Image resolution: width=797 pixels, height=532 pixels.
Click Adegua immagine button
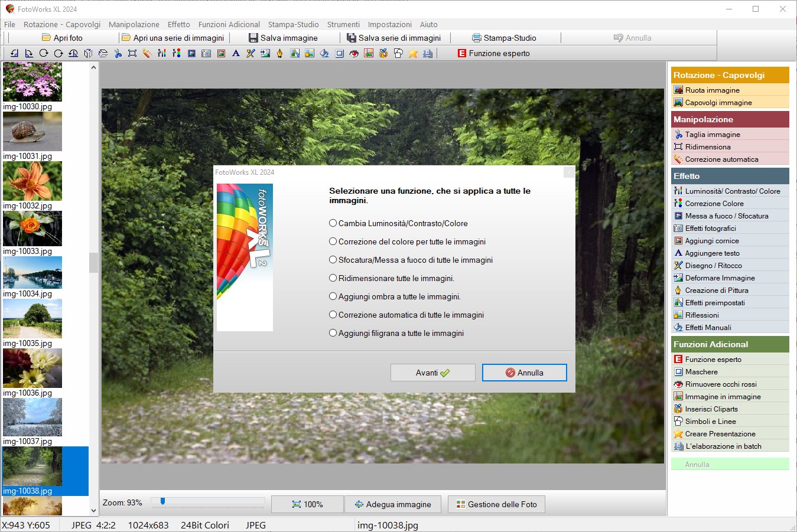[392, 504]
